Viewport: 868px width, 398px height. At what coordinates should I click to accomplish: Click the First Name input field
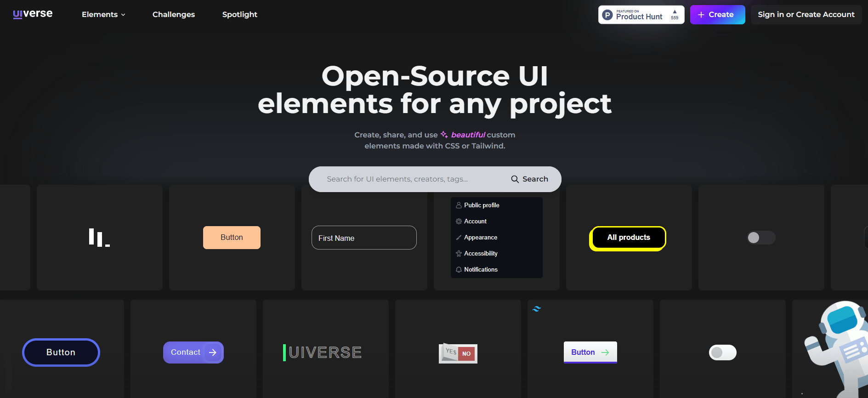tap(364, 238)
